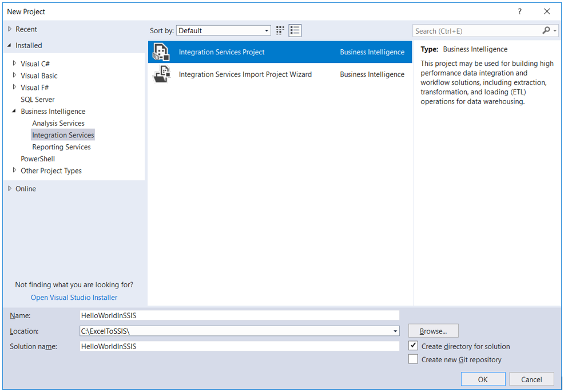Select Visual F# category label
This screenshot has height=392, width=564.
[34, 88]
